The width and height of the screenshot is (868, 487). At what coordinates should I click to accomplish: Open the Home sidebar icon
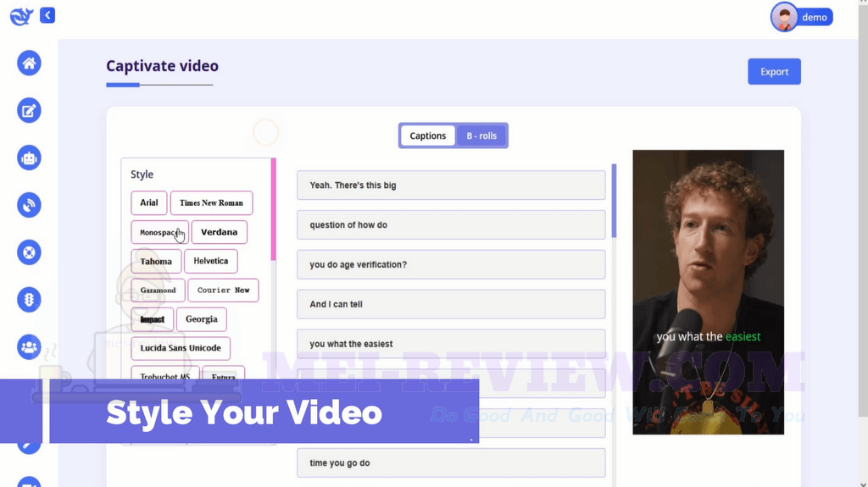coord(29,63)
